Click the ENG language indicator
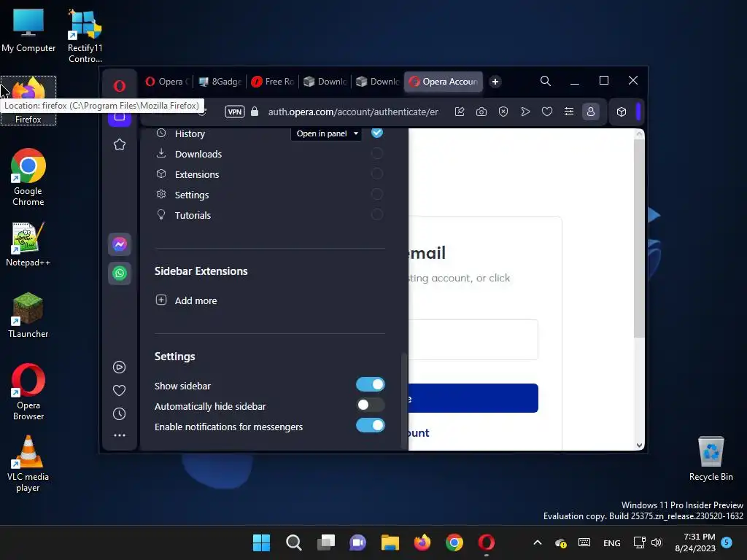747x560 pixels. coord(612,542)
